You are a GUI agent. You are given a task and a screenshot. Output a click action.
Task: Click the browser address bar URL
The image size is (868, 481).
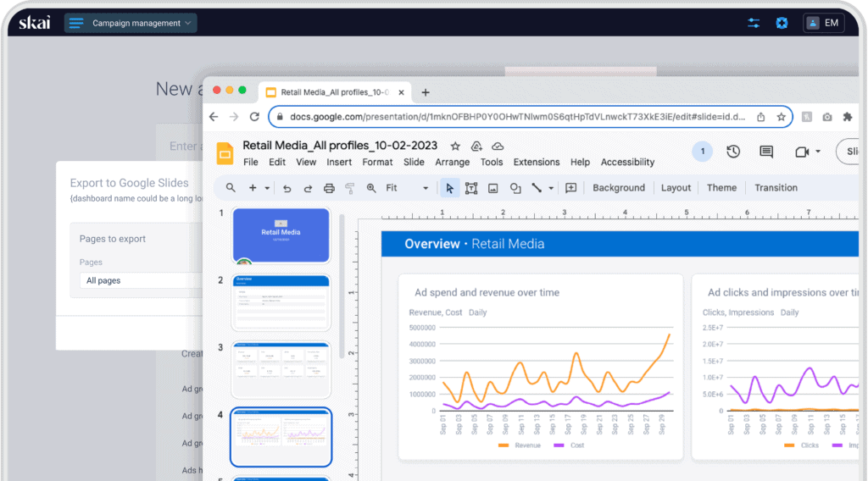tap(517, 117)
